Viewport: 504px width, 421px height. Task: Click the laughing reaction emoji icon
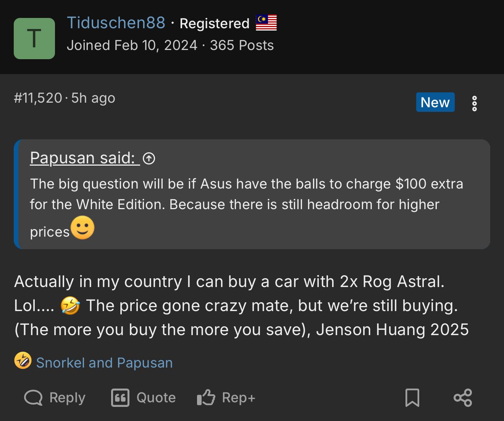tap(23, 361)
